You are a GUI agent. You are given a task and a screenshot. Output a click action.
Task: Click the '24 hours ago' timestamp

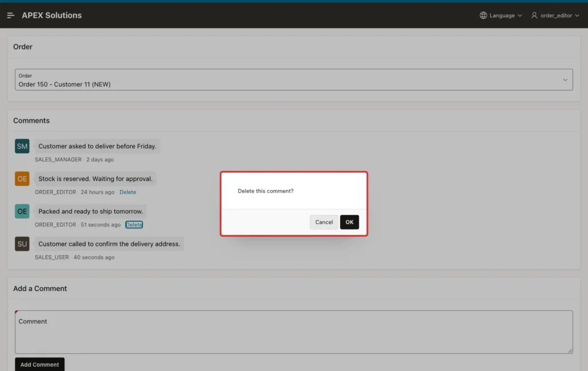(98, 192)
